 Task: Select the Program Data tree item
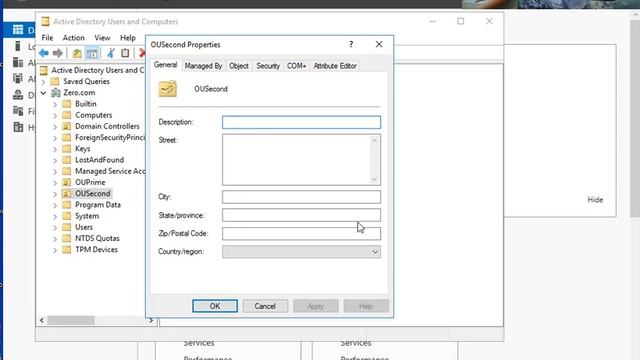click(98, 205)
